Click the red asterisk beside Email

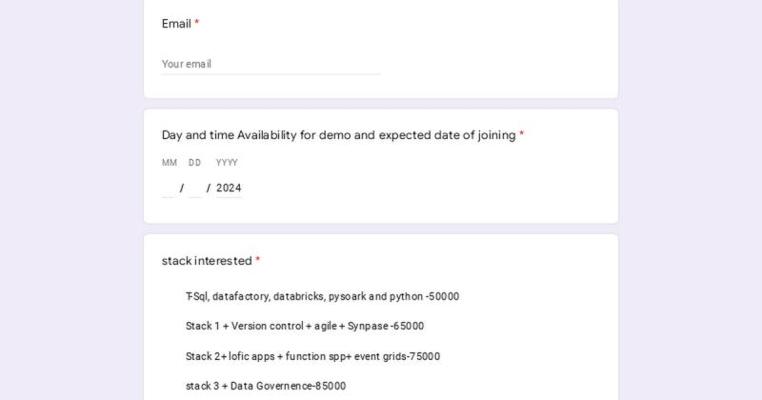[197, 23]
